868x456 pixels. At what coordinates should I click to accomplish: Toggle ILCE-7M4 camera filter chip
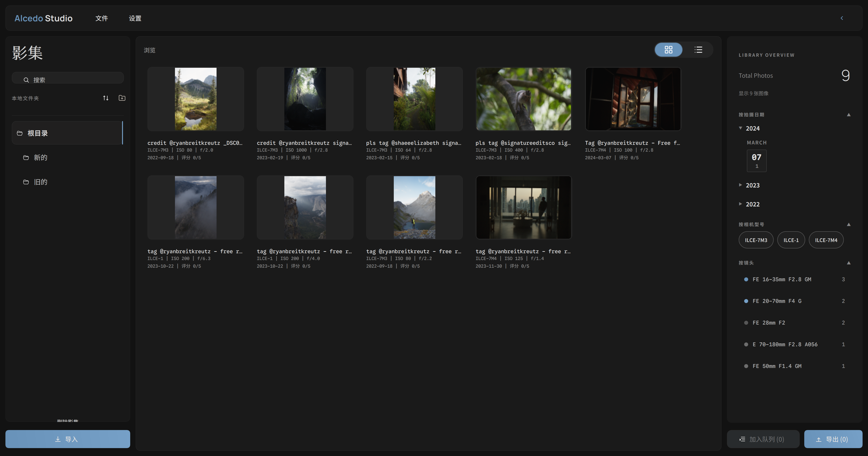tap(826, 240)
